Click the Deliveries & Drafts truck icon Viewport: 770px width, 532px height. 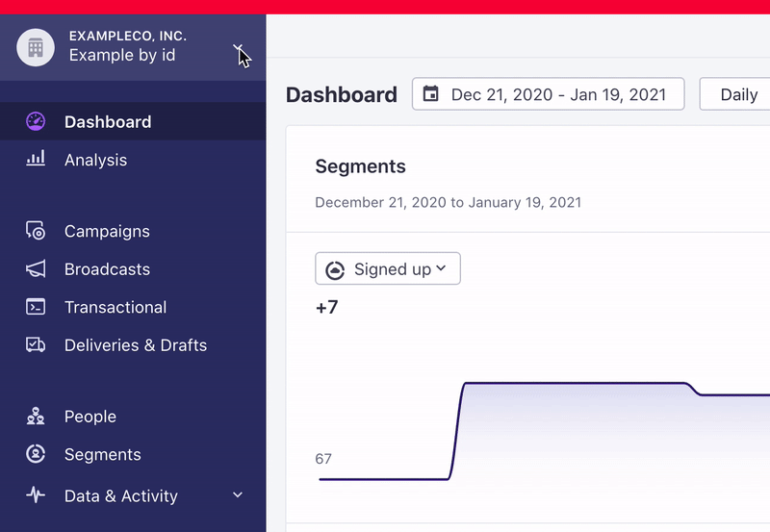coord(36,344)
